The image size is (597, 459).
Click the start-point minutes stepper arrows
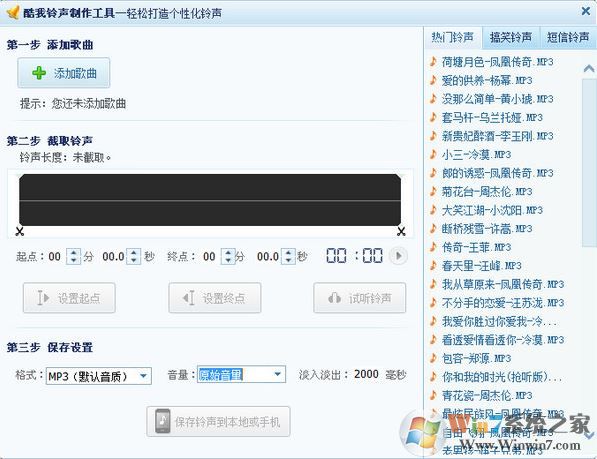click(73, 256)
